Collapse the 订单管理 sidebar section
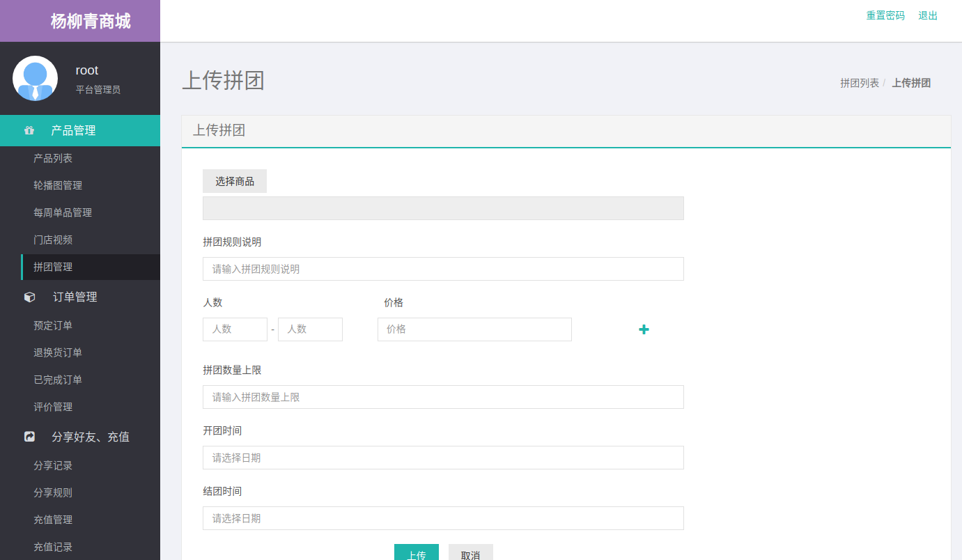The image size is (962, 560). click(75, 297)
